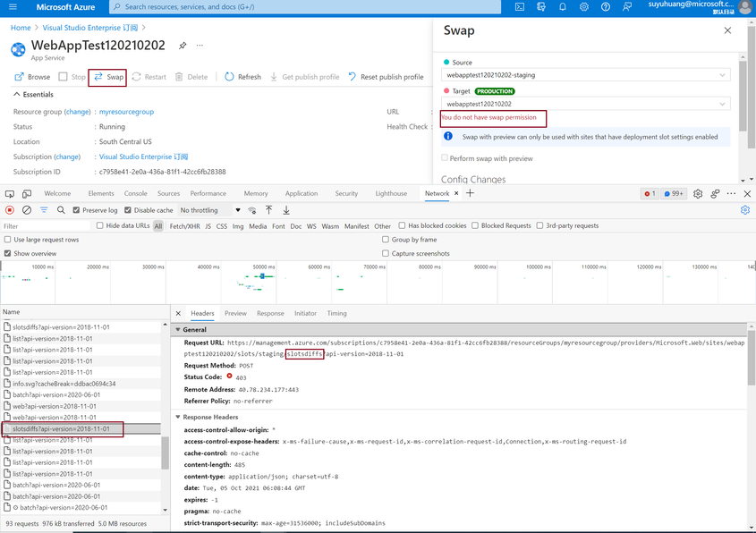Go to the Home breadcrumb

click(21, 28)
